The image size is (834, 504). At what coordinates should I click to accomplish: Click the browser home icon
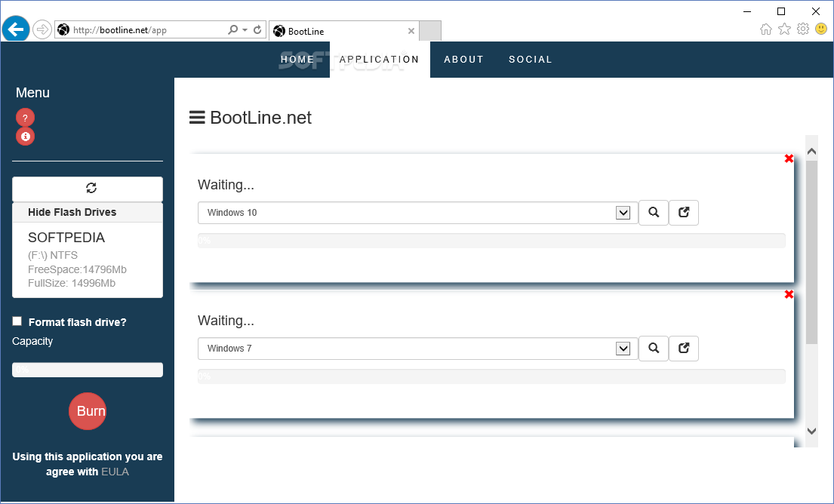766,29
